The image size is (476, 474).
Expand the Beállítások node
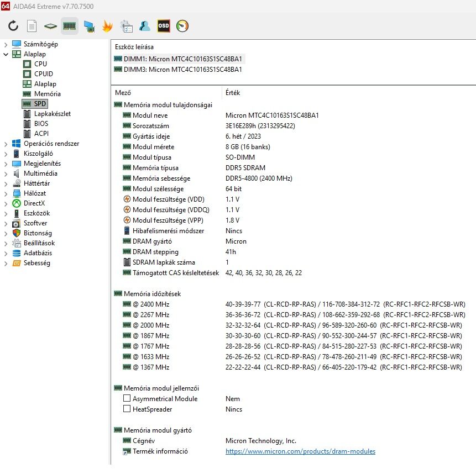coord(6,244)
